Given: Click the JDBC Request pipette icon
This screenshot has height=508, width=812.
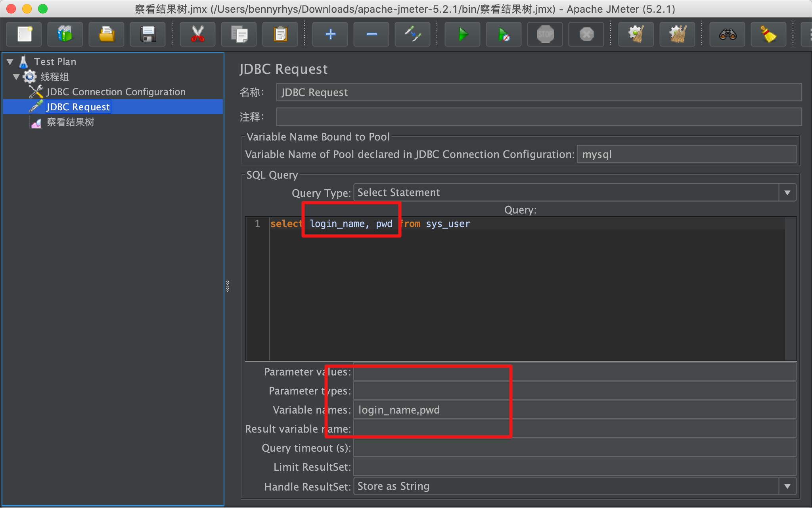Looking at the screenshot, I should pyautogui.click(x=36, y=107).
